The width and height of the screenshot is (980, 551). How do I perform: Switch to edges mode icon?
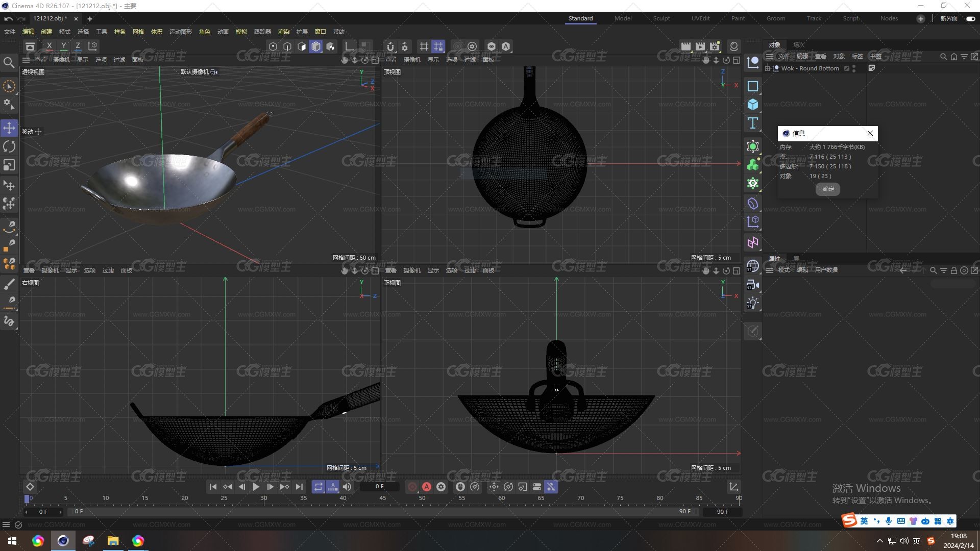point(287,46)
